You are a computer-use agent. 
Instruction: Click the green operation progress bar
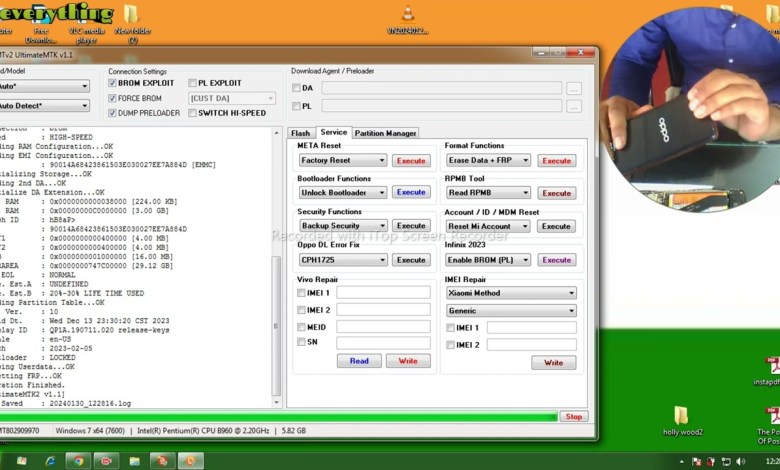(x=279, y=417)
